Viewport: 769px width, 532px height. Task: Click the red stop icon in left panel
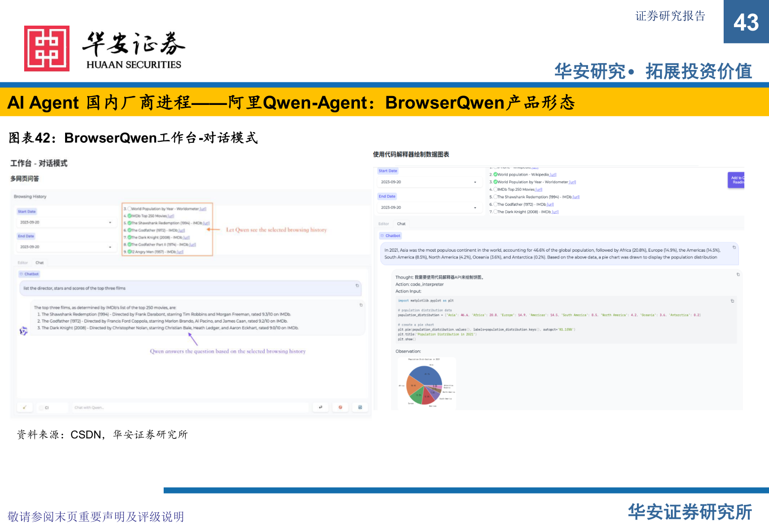point(340,407)
